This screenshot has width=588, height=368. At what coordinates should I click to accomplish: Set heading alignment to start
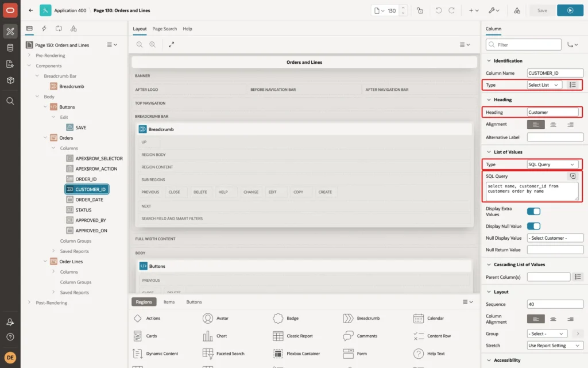[x=536, y=124]
